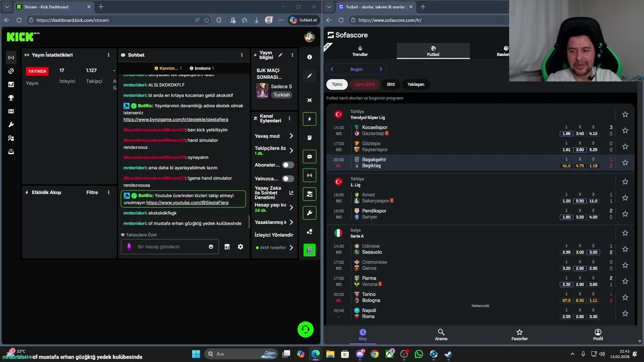Open the analytics chart icon in Kick sidebar
The image size is (644, 362).
(x=11, y=84)
